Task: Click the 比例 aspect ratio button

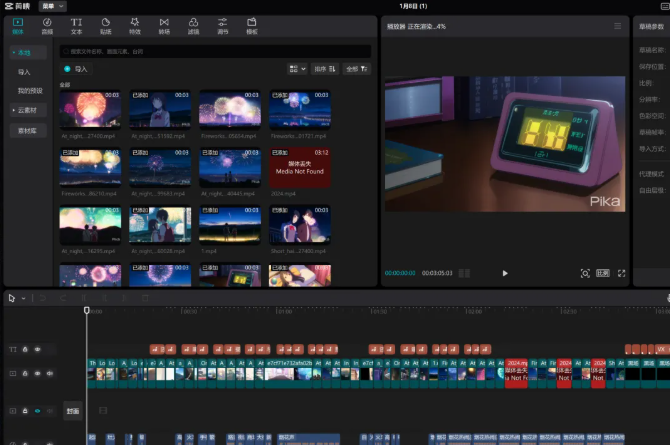Action: click(603, 273)
